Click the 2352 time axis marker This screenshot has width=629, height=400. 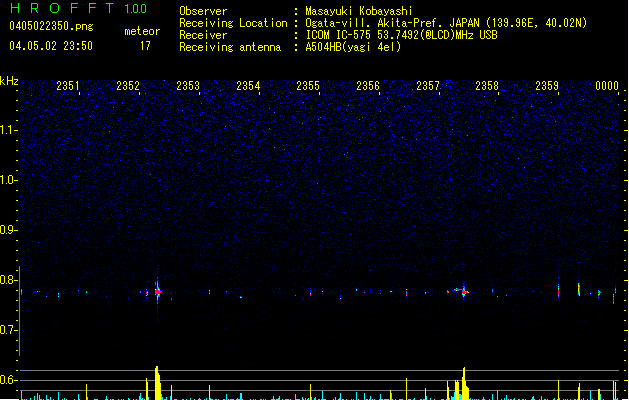pos(128,85)
